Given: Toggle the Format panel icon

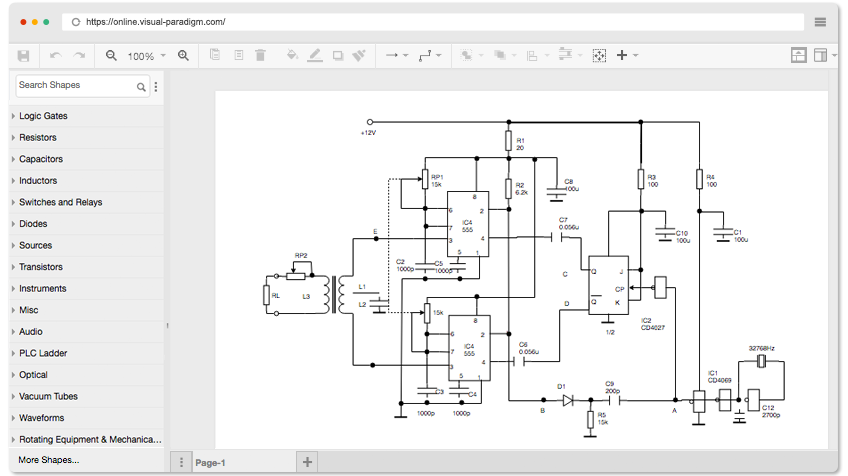Looking at the screenshot, I should (x=820, y=55).
